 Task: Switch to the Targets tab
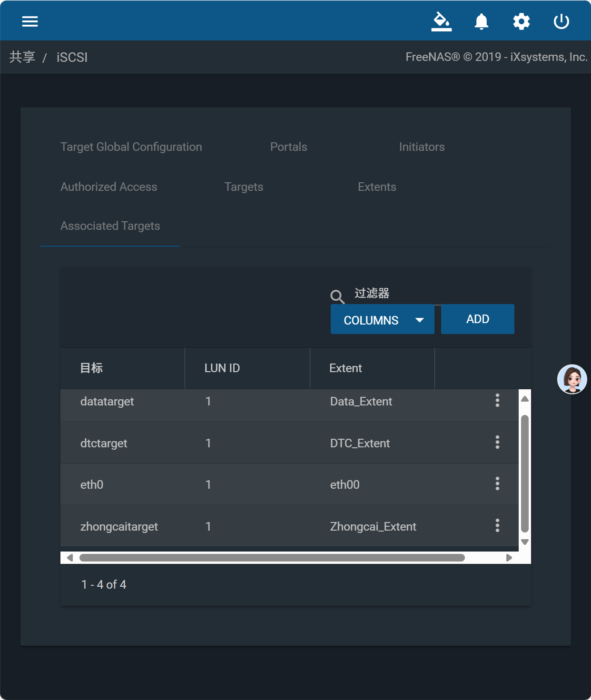click(x=244, y=187)
